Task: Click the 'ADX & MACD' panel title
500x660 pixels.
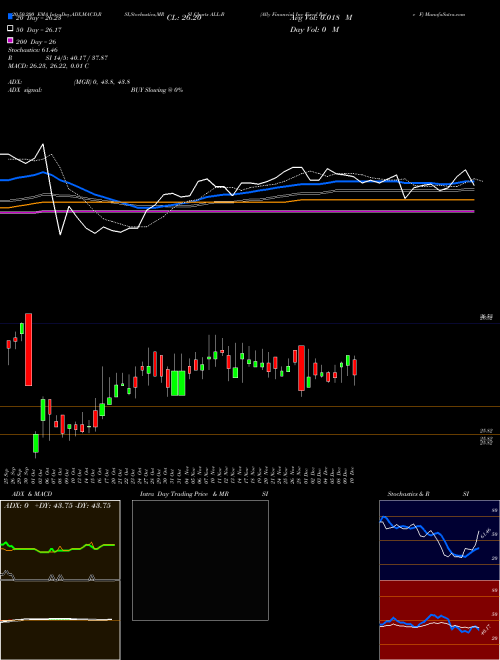Action: [x=32, y=494]
